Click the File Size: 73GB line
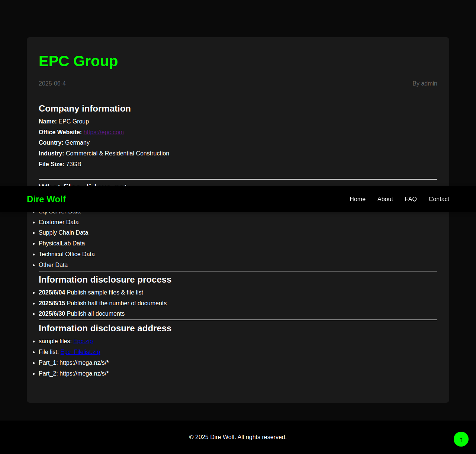The height and width of the screenshot is (454, 476). pyautogui.click(x=60, y=164)
